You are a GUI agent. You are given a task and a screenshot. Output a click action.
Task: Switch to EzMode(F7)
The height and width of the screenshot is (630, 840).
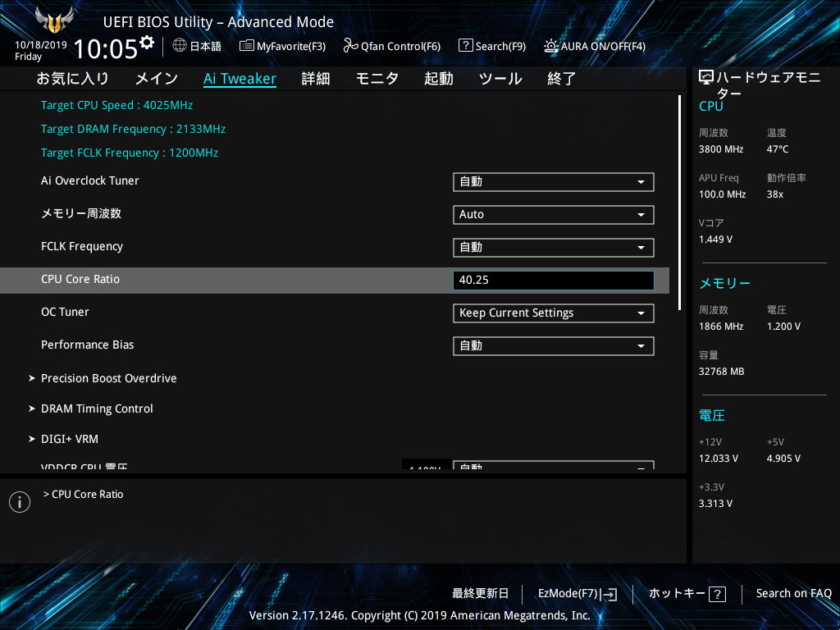(577, 594)
